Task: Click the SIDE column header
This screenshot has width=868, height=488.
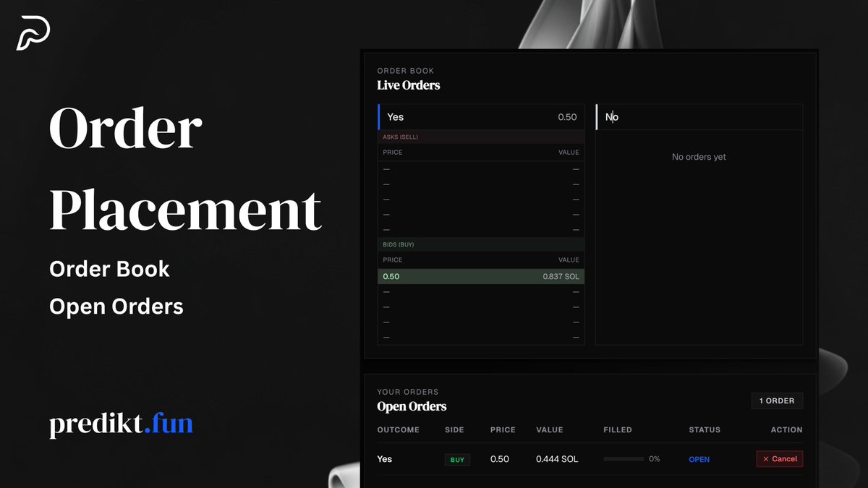Action: click(x=455, y=429)
